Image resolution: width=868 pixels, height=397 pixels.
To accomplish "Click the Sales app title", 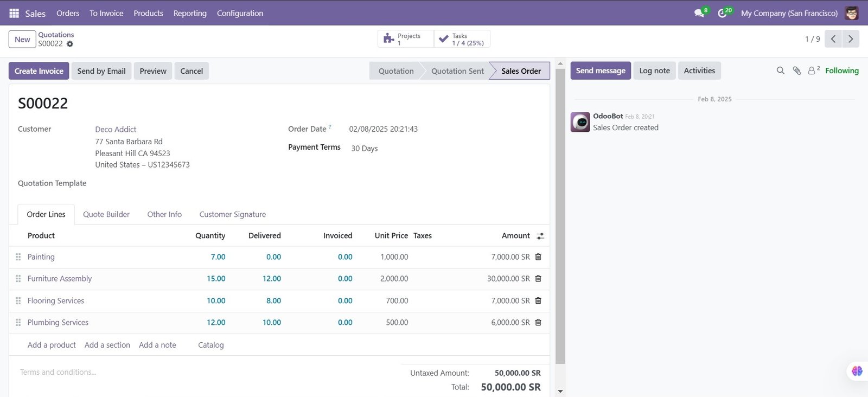I will coord(35,13).
